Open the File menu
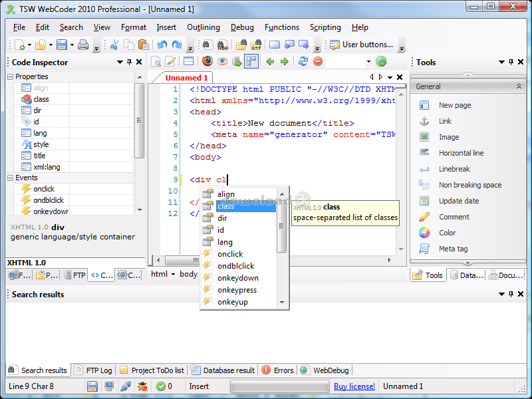The width and height of the screenshot is (532, 399). pos(19,27)
